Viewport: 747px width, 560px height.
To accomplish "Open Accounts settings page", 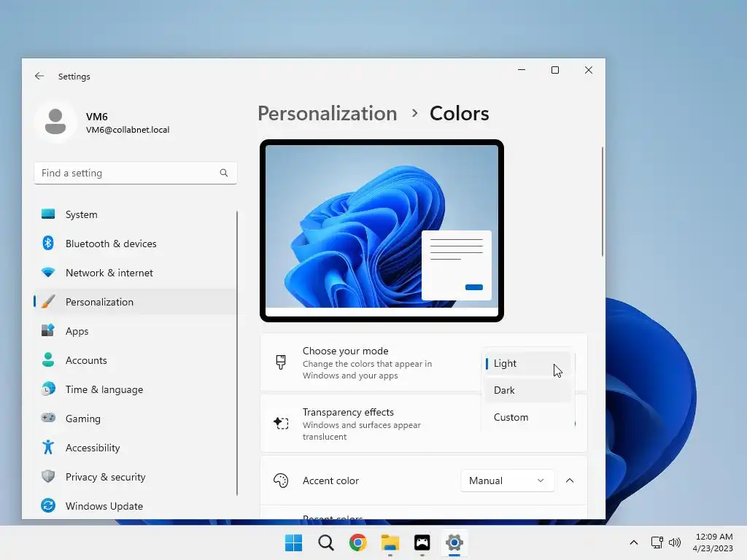I will click(135, 360).
